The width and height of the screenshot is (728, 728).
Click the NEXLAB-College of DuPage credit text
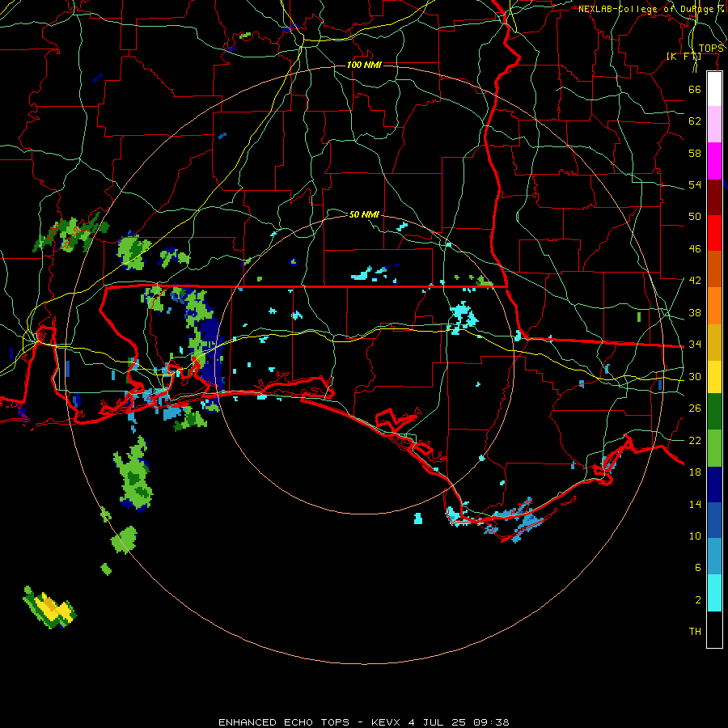pos(650,9)
